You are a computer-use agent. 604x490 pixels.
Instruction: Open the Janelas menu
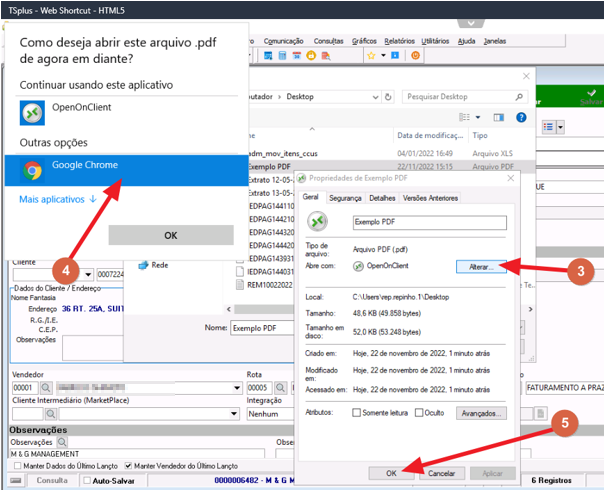click(495, 41)
